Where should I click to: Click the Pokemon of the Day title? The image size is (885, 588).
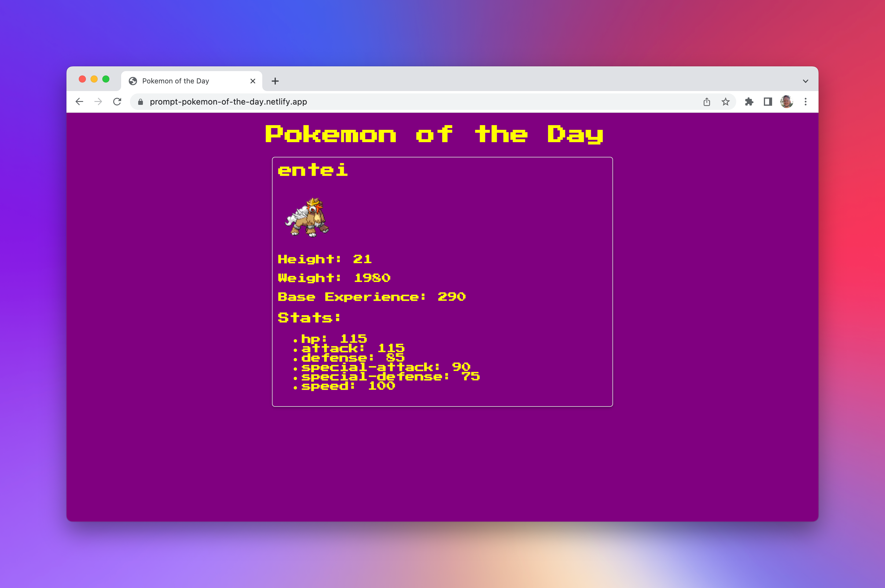pyautogui.click(x=442, y=136)
